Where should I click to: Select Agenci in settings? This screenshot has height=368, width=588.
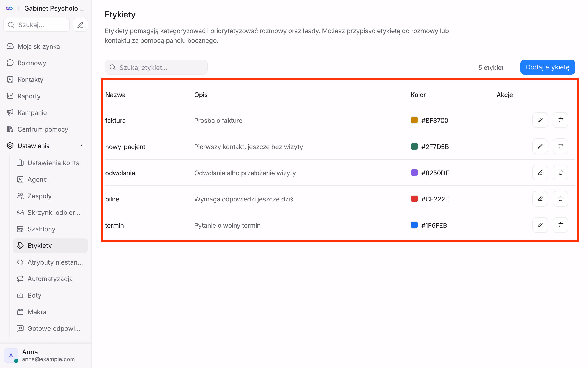(x=50, y=179)
